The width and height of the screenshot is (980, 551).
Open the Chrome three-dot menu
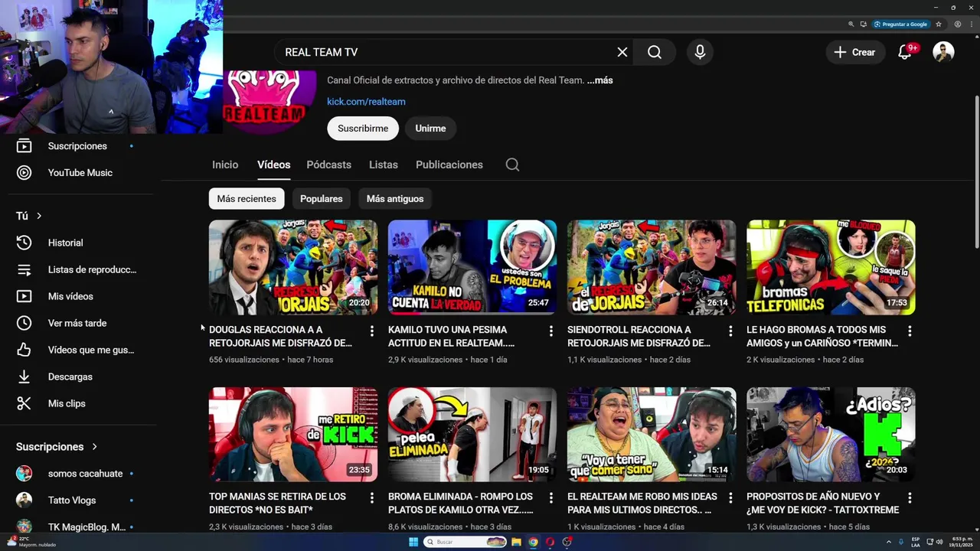tap(970, 24)
